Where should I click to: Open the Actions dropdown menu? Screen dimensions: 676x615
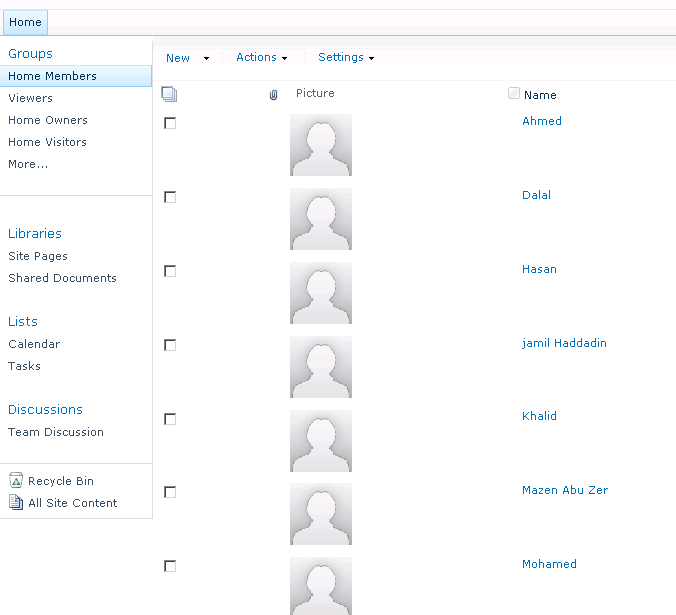click(x=261, y=58)
